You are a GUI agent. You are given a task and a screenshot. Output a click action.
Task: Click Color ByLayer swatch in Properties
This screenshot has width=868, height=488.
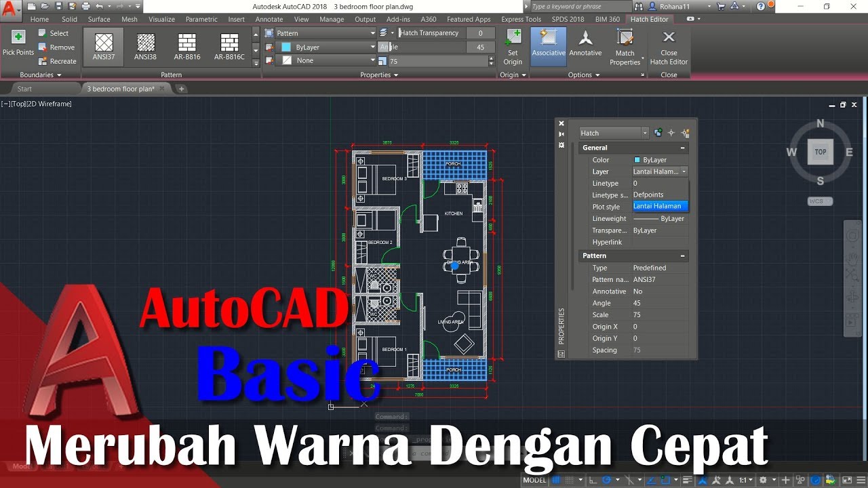pyautogui.click(x=637, y=160)
